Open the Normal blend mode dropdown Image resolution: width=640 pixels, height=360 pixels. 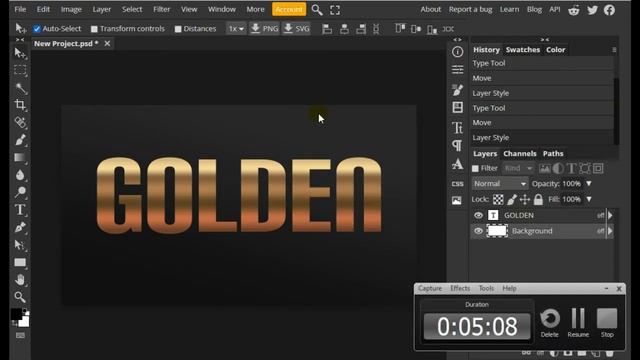[500, 184]
